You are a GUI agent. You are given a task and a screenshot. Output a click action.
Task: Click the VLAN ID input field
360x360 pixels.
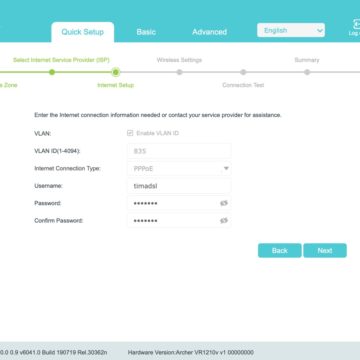point(179,151)
